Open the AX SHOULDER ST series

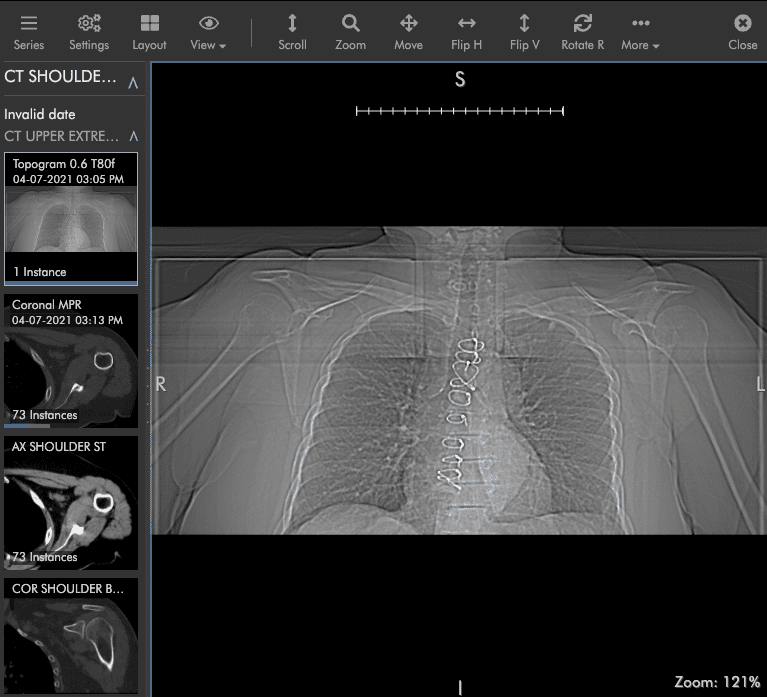point(71,502)
